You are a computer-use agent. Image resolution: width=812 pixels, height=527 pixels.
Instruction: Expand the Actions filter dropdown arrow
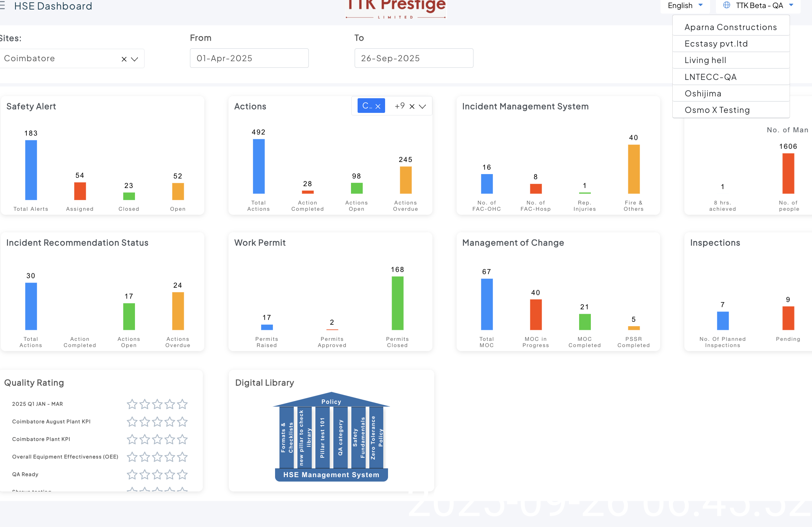click(x=423, y=106)
